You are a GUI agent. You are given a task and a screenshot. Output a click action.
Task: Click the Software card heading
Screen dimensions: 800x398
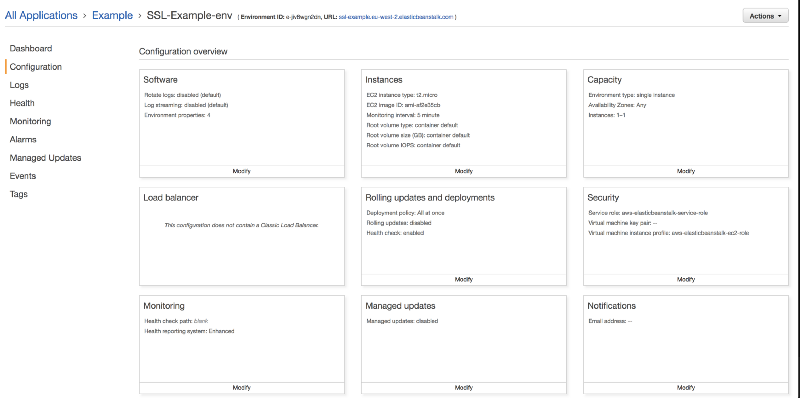point(160,80)
